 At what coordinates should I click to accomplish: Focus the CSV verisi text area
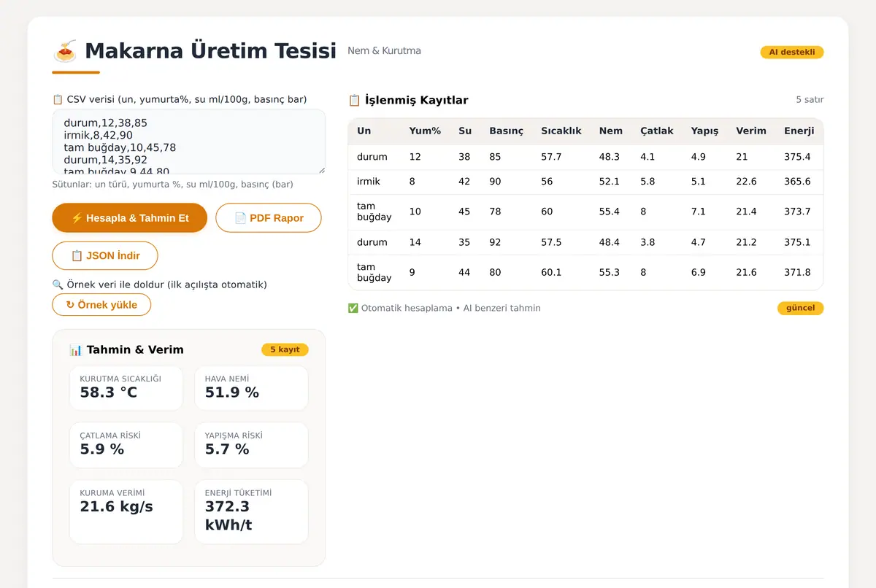(x=189, y=142)
